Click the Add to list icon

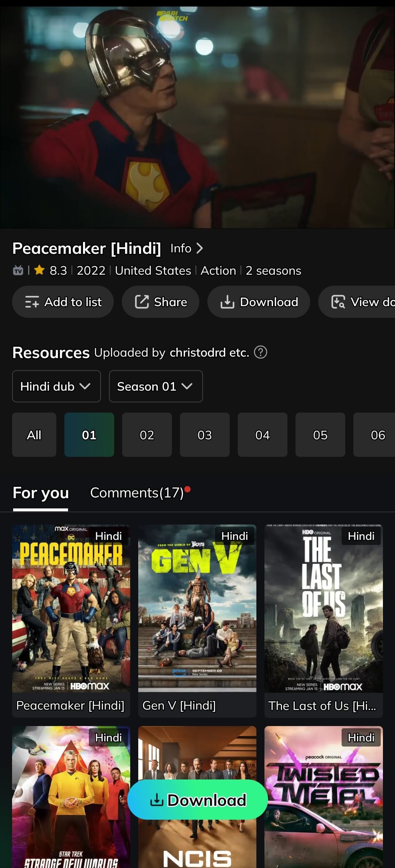click(32, 302)
